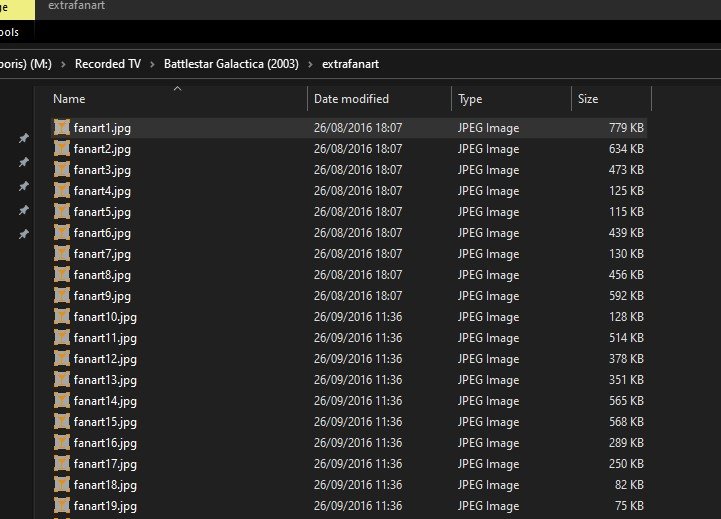Click the fanart10.jpg file icon
Screen dimensions: 721x519
(x=62, y=317)
